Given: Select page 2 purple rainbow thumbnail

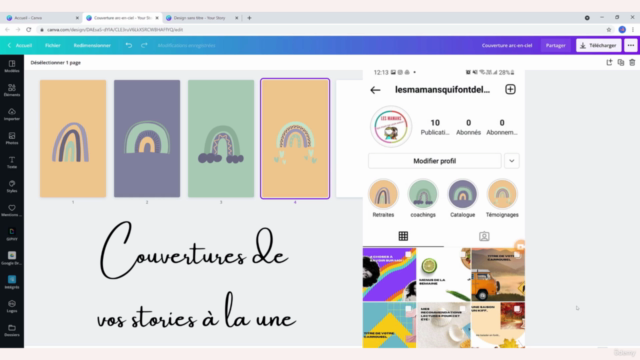Looking at the screenshot, I should [147, 139].
